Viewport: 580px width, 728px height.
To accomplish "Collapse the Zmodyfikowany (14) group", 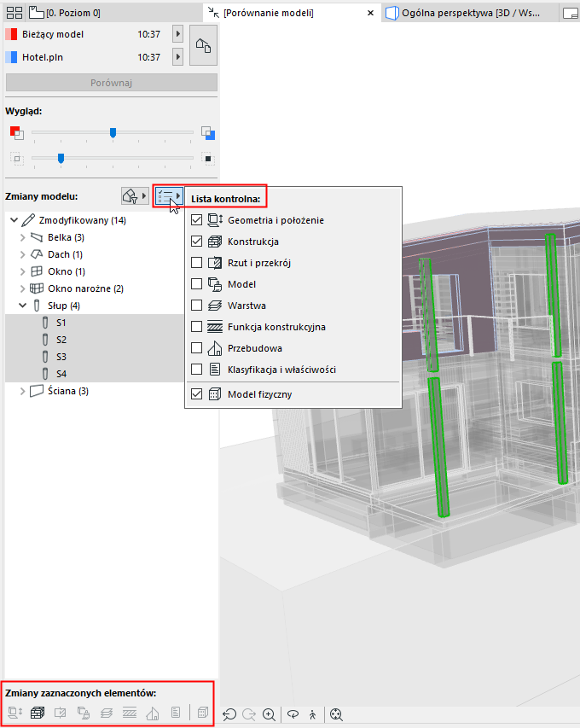I will (x=14, y=220).
